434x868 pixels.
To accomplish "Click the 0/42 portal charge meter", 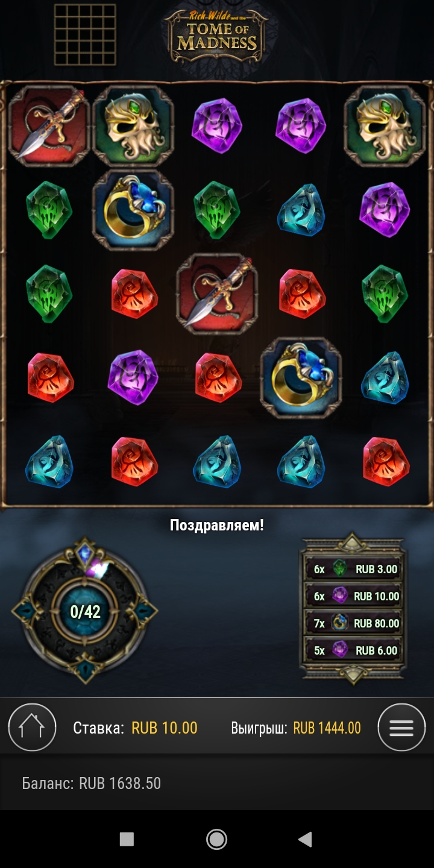I will [85, 612].
